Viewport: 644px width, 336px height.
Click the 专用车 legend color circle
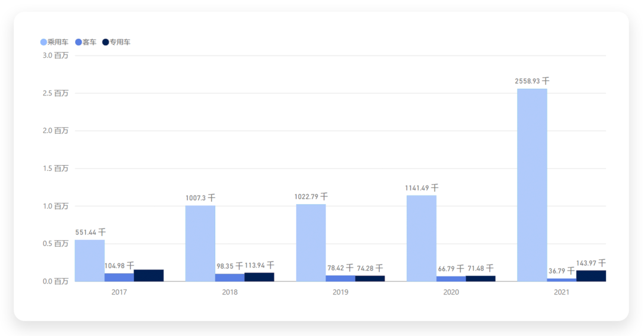click(x=106, y=42)
